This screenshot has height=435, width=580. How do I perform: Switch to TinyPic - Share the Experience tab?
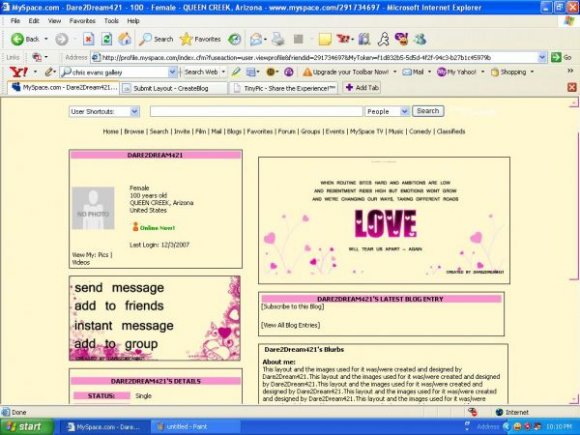coord(284,88)
